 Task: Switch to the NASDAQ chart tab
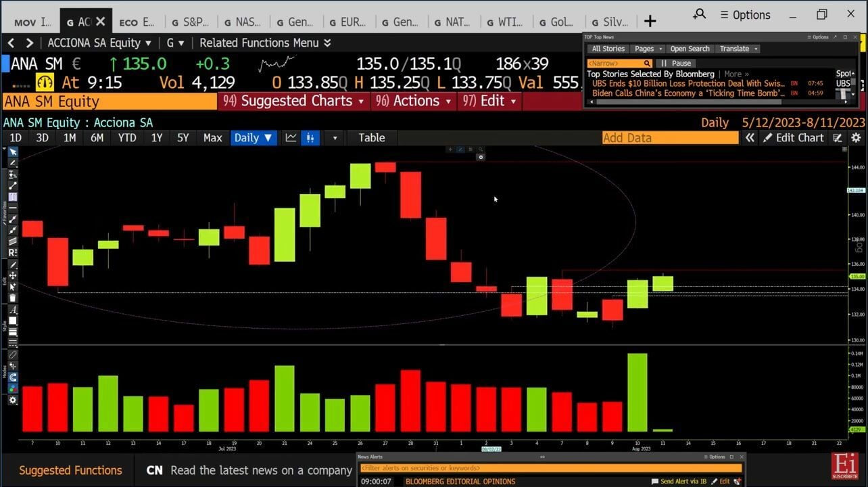(242, 22)
